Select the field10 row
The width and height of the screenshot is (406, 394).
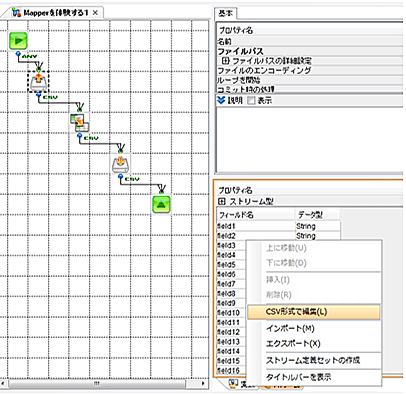click(231, 313)
